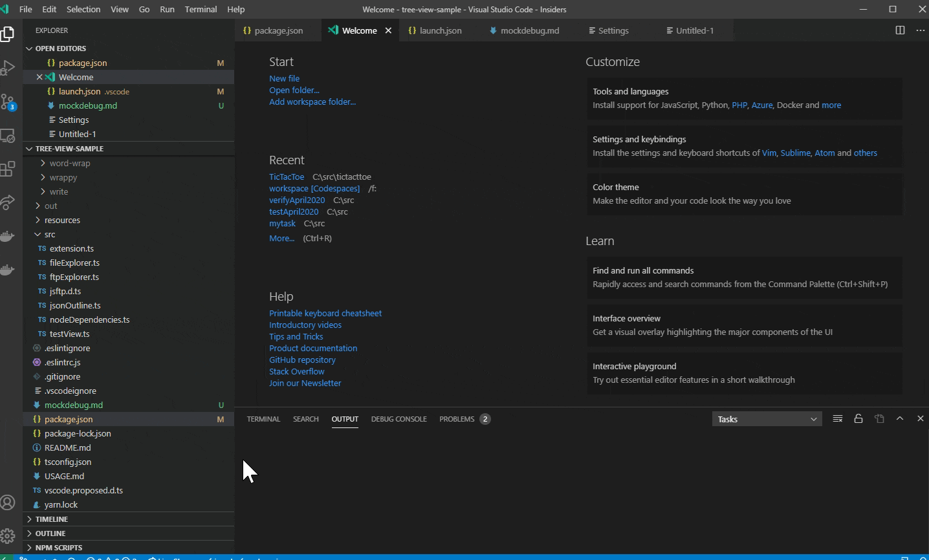Open the Manage gear icon

point(8,534)
